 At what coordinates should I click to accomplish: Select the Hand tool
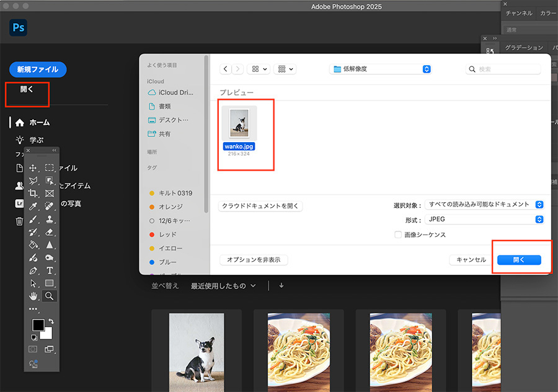tap(33, 296)
